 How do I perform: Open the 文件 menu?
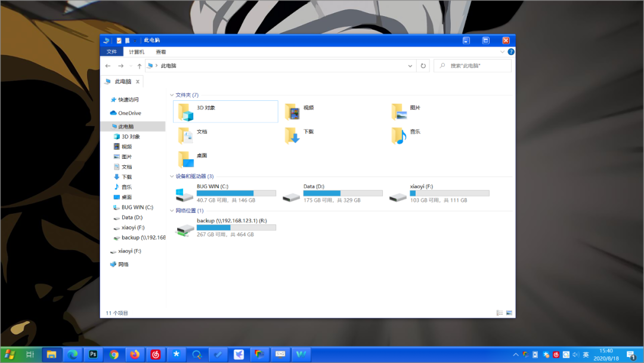pos(111,51)
